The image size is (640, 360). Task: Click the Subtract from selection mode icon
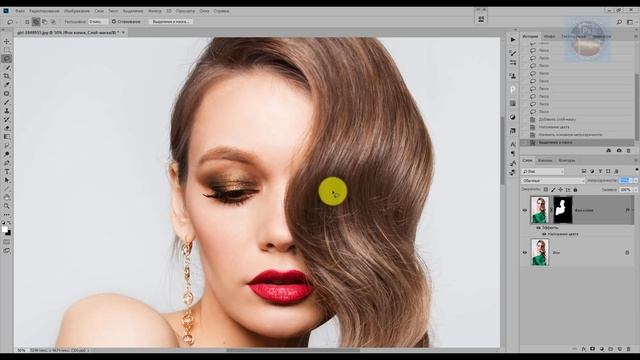coord(44,22)
